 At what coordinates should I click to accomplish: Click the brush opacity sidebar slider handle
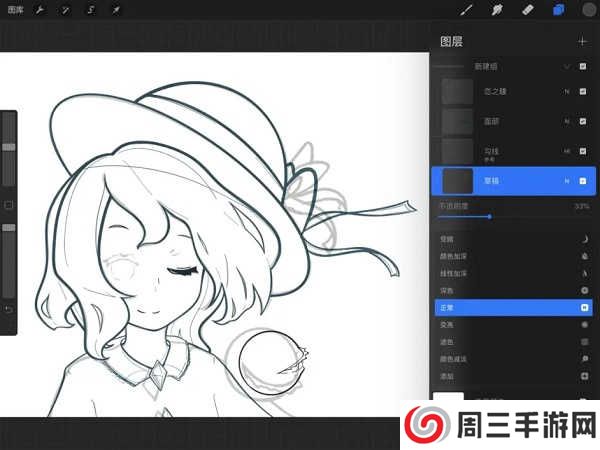[9, 228]
